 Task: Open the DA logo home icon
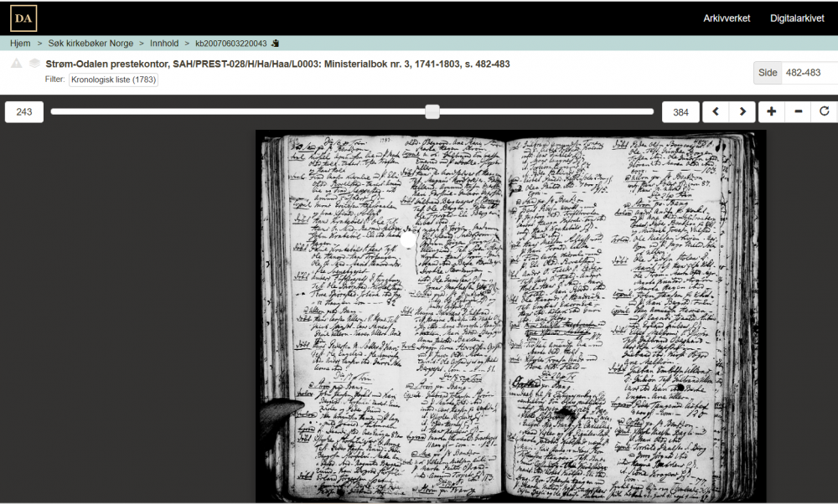point(23,18)
